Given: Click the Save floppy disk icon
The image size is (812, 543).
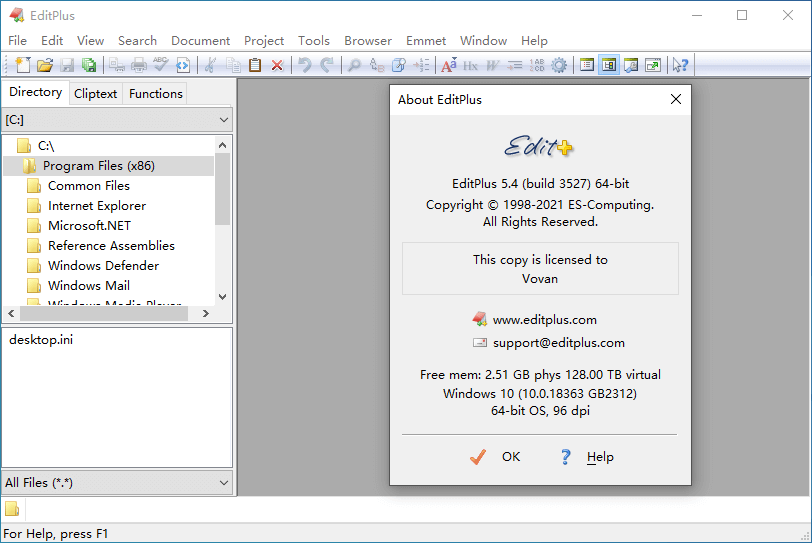Looking at the screenshot, I should click(67, 65).
